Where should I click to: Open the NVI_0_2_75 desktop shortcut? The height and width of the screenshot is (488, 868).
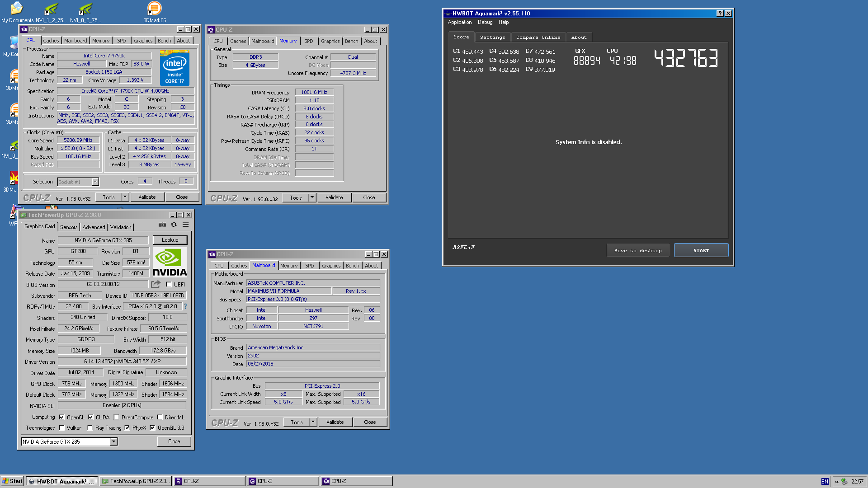[x=85, y=12]
